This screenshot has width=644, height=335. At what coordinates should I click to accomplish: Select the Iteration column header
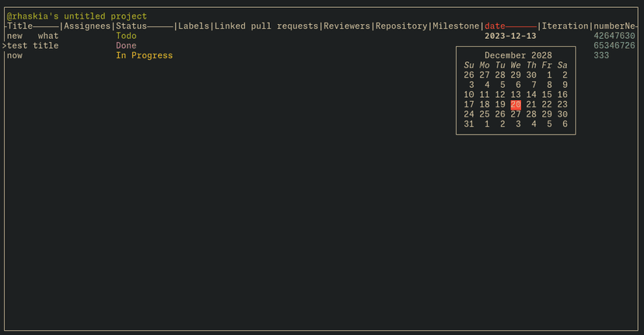(565, 26)
